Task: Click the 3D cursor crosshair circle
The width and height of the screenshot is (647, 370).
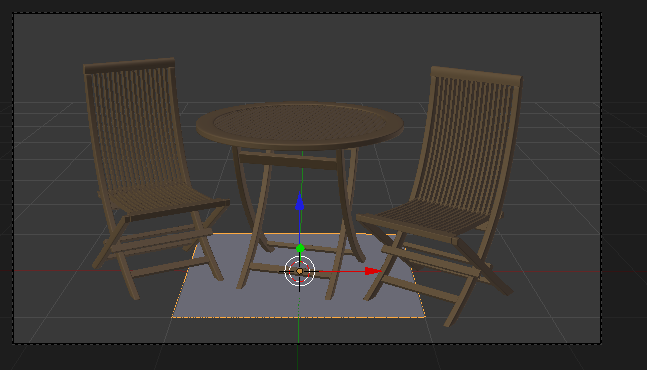Action: tap(300, 271)
